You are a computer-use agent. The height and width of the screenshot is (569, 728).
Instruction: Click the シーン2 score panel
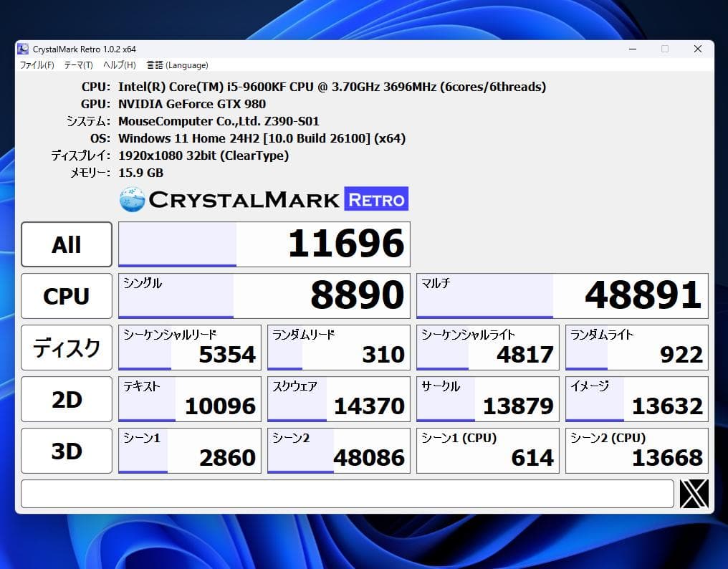click(338, 451)
